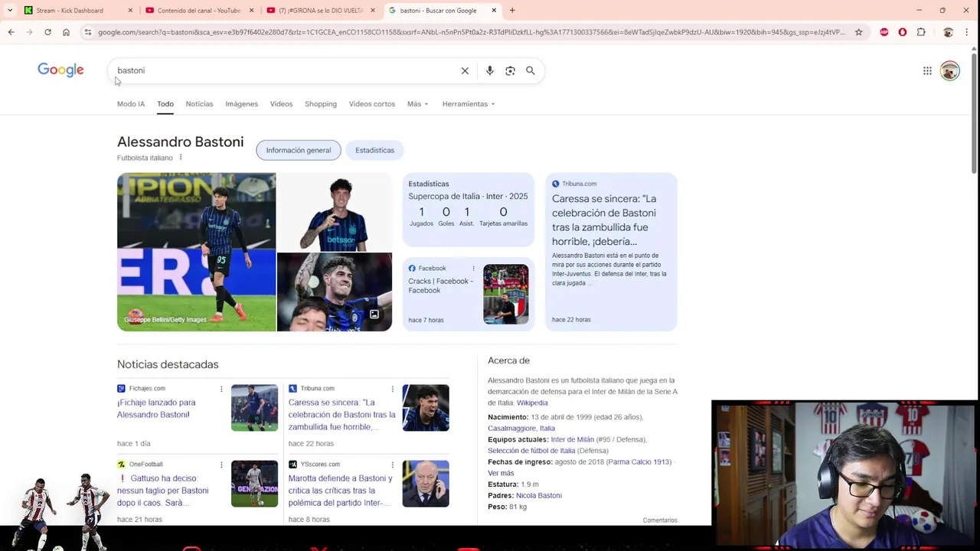This screenshot has width=980, height=551.
Task: Select the Modo IA search tab
Action: pos(131,104)
